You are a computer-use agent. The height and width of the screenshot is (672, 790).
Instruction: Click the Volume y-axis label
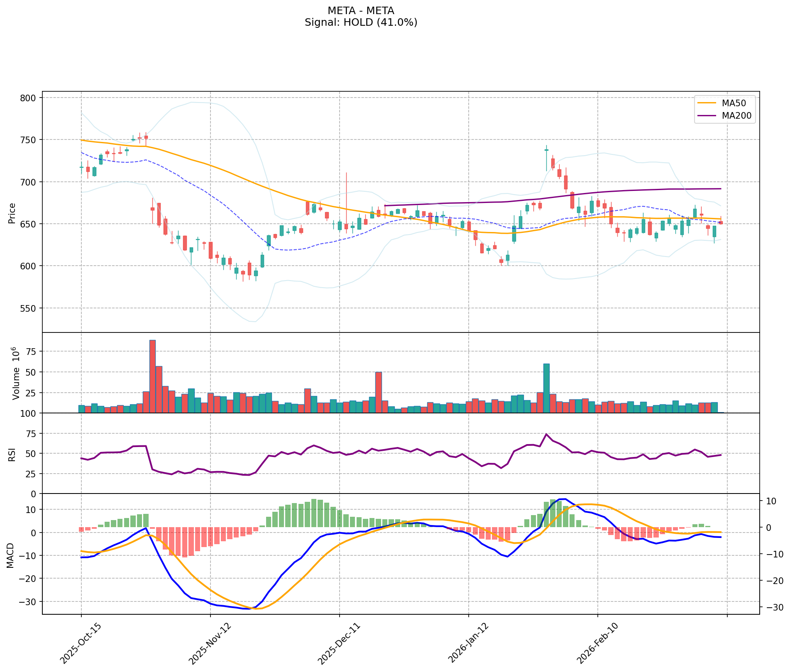pos(16,373)
